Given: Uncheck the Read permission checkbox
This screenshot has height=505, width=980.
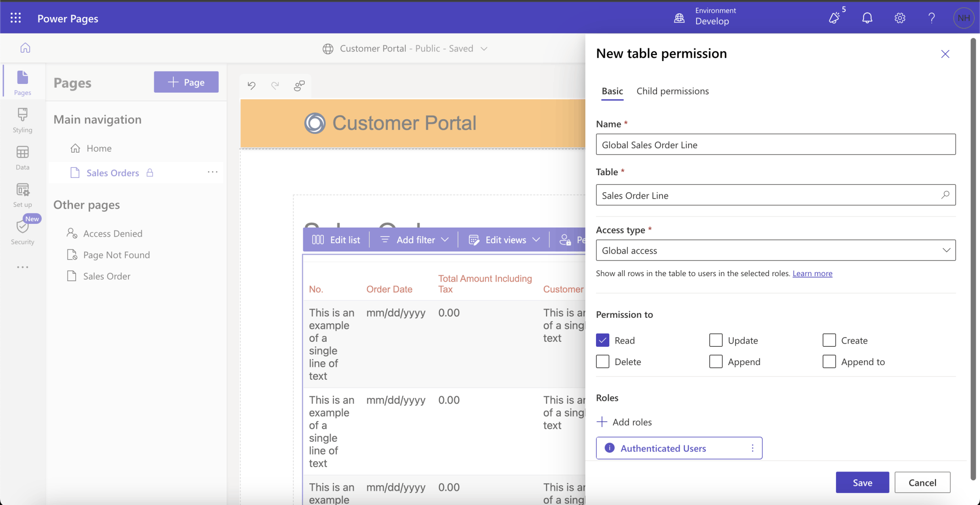Looking at the screenshot, I should coord(602,340).
